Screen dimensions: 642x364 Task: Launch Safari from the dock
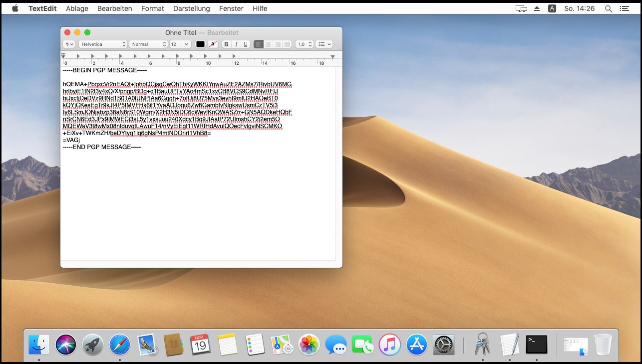120,345
